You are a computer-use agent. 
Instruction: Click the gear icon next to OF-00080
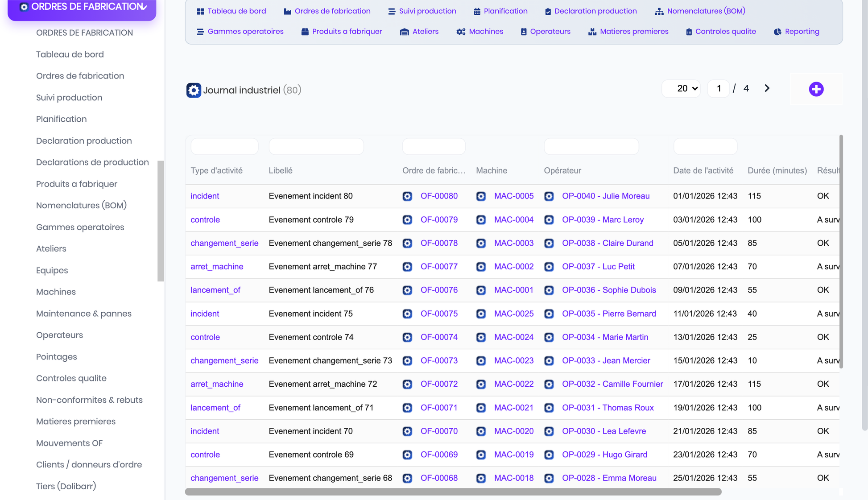point(407,196)
